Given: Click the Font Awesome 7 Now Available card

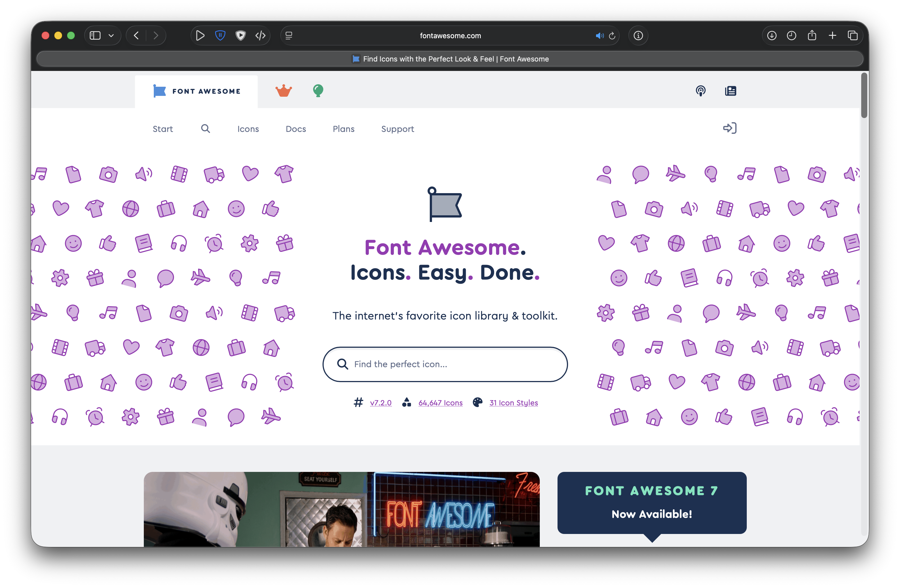Looking at the screenshot, I should (652, 503).
